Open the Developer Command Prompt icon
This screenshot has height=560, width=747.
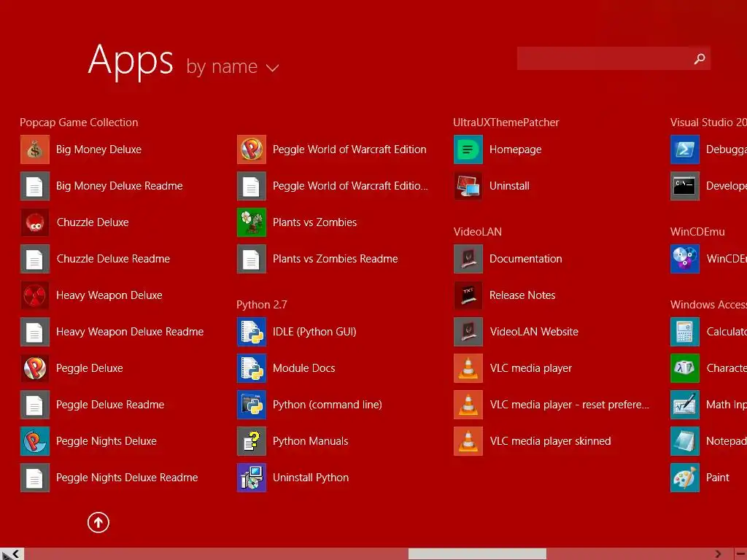click(x=685, y=186)
